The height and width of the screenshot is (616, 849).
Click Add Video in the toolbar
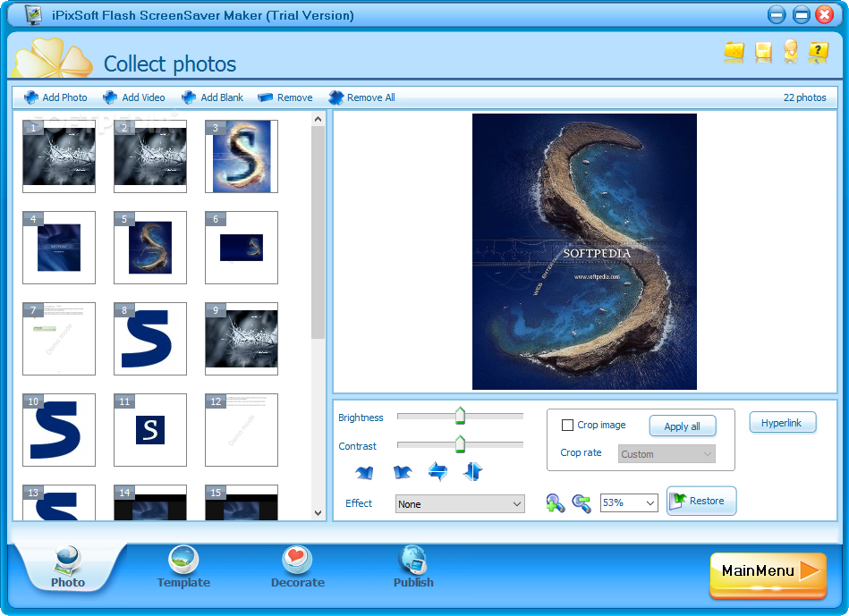[133, 97]
